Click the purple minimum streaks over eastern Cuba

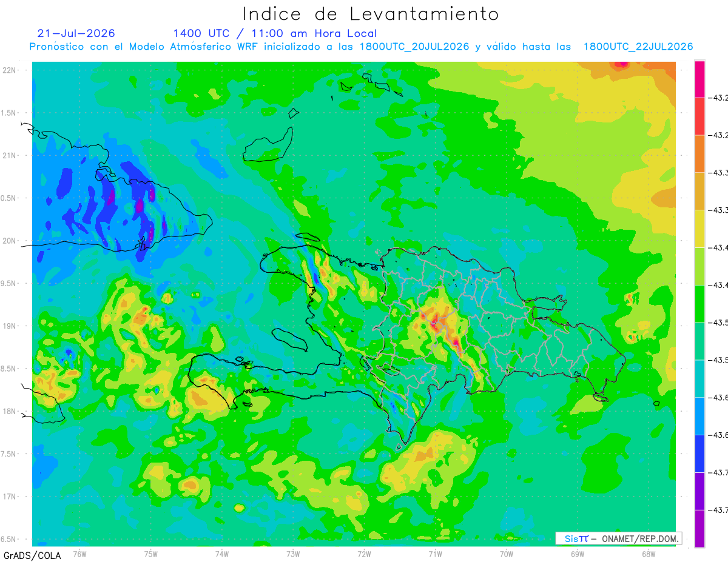[139, 206]
